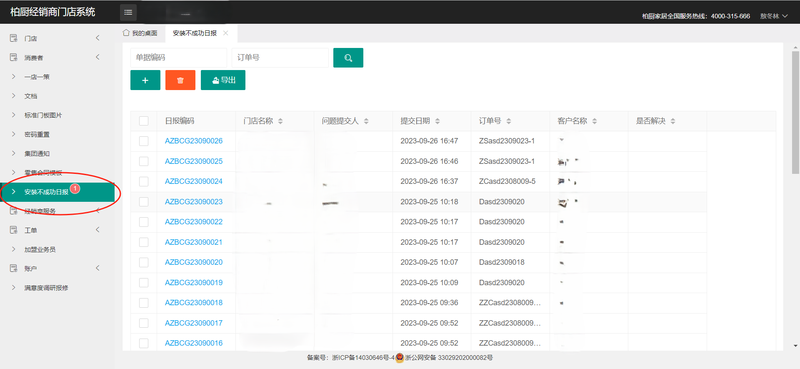This screenshot has height=369, width=800.
Task: Check the box for row AZBCG23090026
Action: (144, 141)
